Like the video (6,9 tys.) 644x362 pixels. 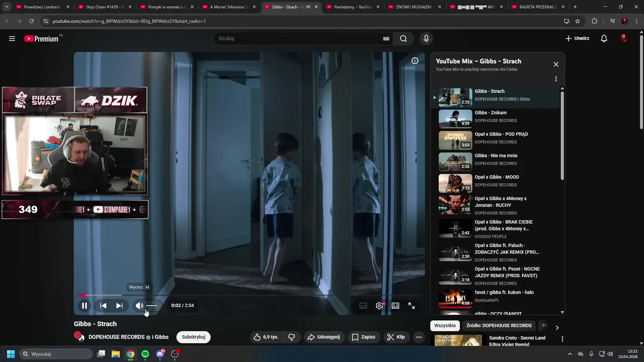[266, 337]
